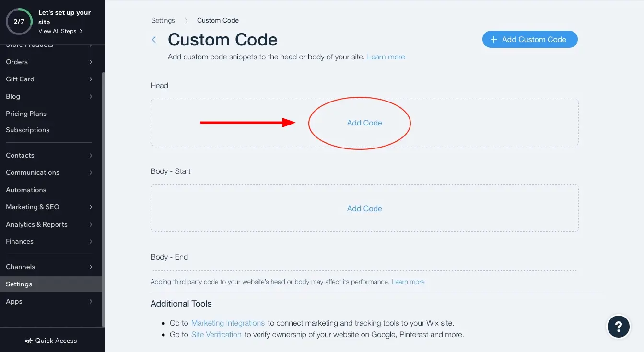644x352 pixels.
Task: Open the Learn more link below the heading
Action: point(386,57)
